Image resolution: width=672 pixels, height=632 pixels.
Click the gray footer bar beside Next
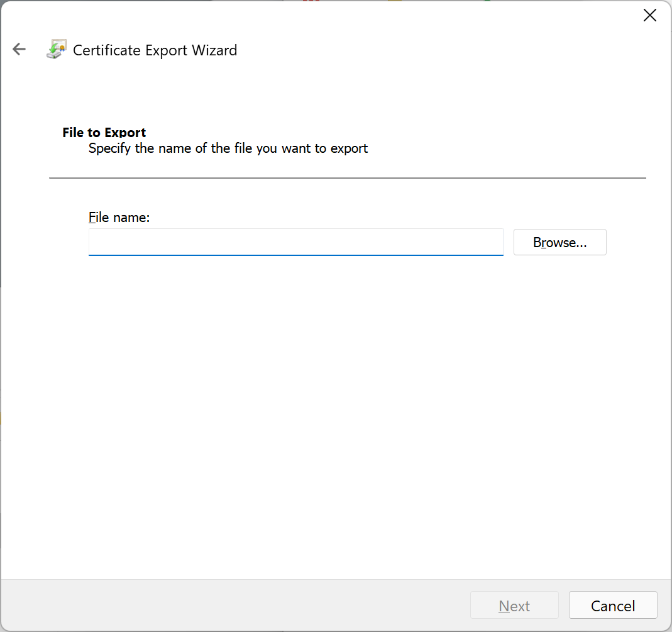point(235,606)
